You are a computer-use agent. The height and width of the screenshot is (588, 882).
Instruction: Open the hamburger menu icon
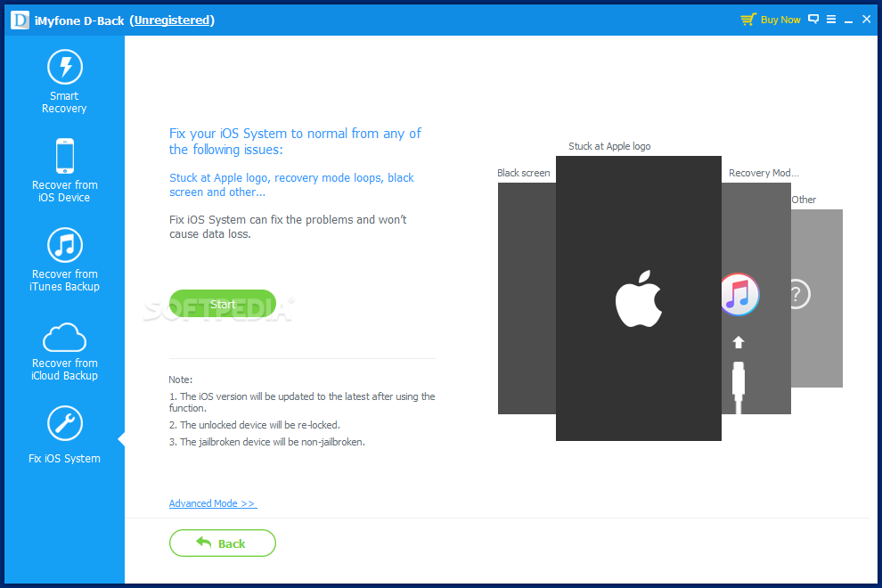(x=831, y=19)
